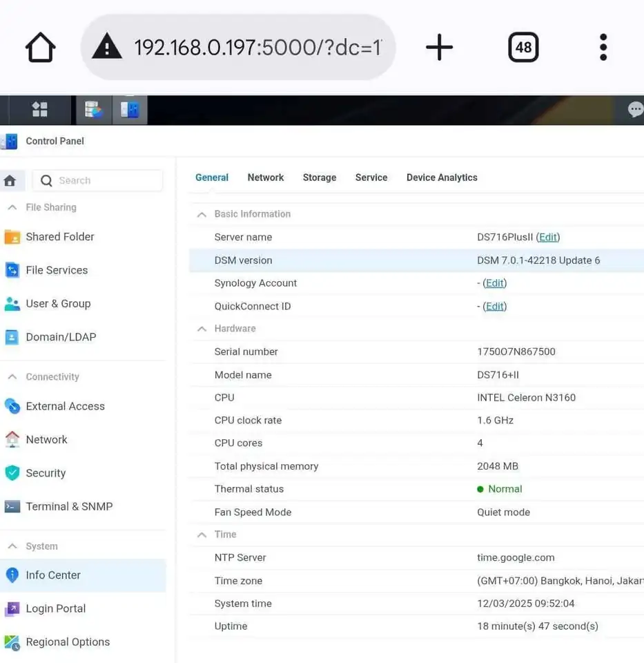This screenshot has height=663, width=644.
Task: Edit the QuickConnect ID
Action: point(495,306)
